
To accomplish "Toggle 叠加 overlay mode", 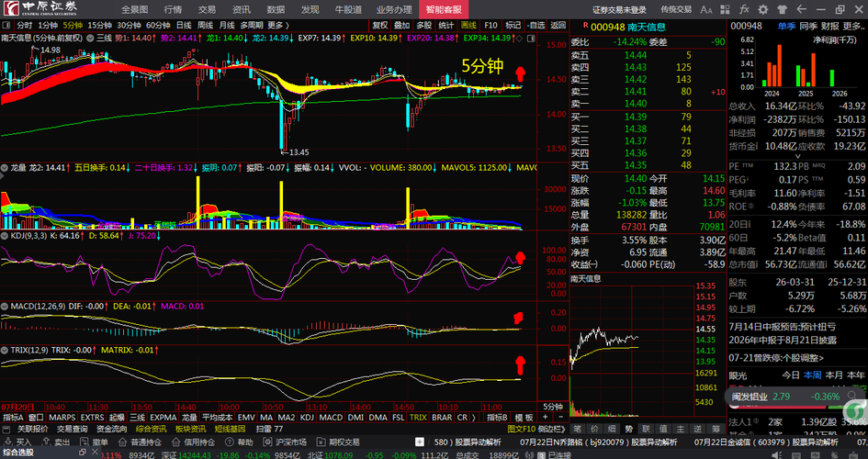I will [x=402, y=26].
